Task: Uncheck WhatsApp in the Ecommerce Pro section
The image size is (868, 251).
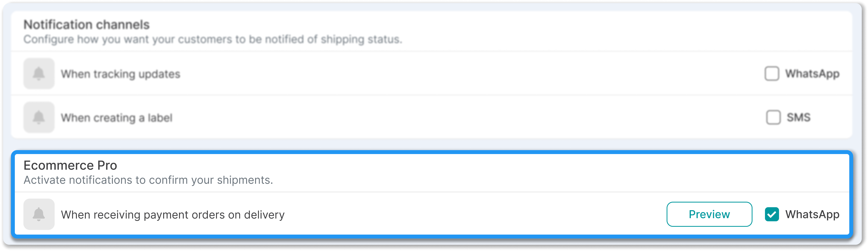Action: pyautogui.click(x=772, y=214)
